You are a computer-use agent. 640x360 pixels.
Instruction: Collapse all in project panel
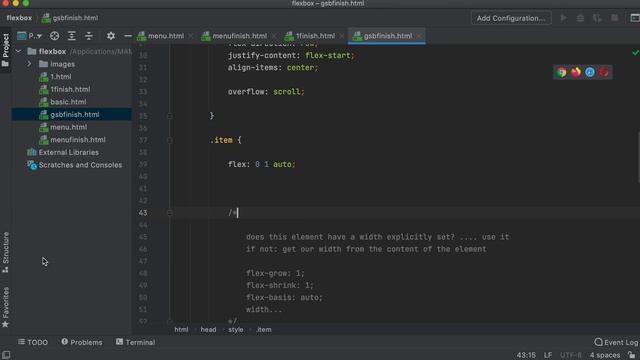pos(89,36)
